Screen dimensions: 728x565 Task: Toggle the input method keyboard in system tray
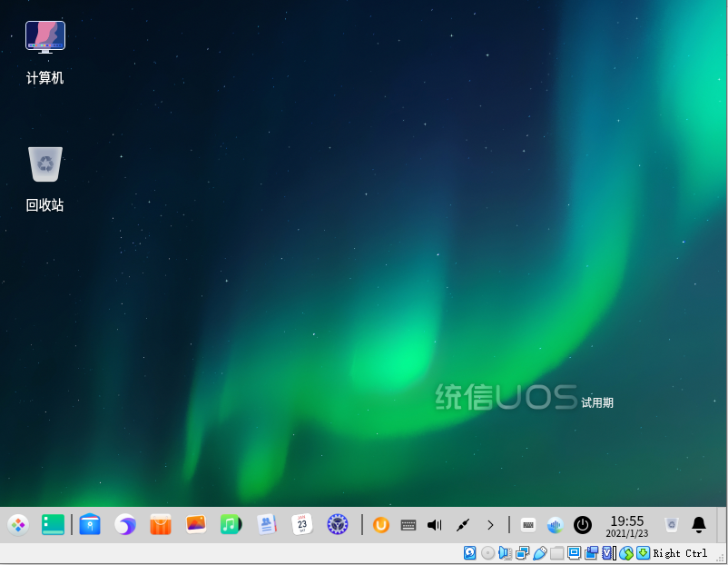[x=527, y=525]
